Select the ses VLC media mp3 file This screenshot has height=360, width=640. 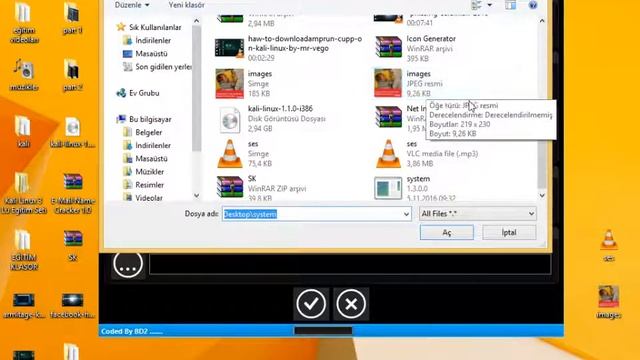427,153
